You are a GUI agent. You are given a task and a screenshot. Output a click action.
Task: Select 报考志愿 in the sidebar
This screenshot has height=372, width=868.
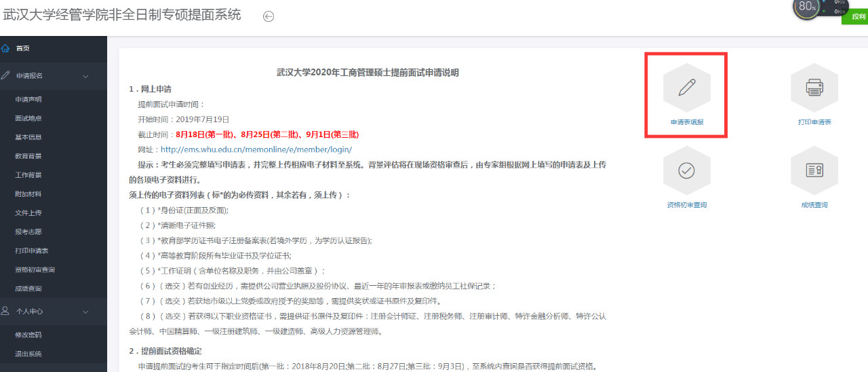28,232
